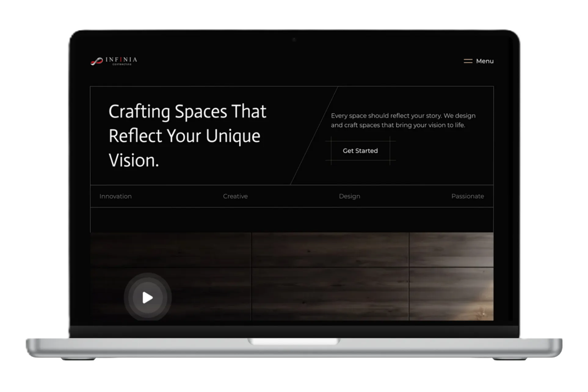
Task: Click the laptop lid opening notch
Action: (294, 341)
